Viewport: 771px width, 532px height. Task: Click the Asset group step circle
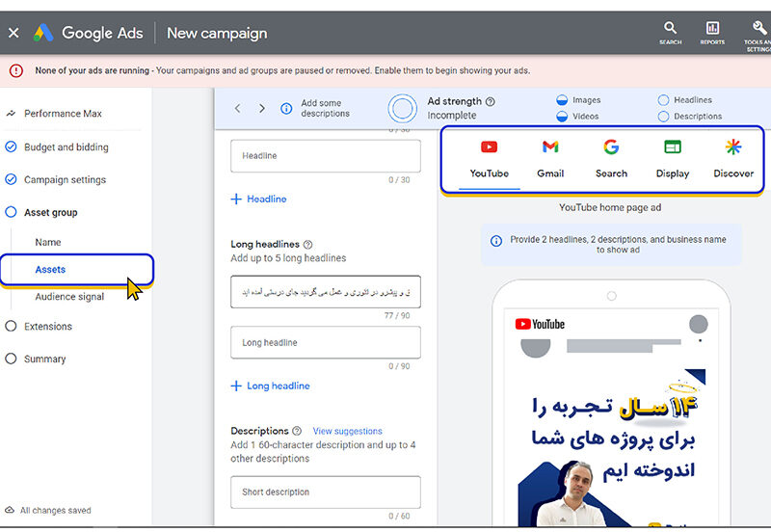point(11,212)
